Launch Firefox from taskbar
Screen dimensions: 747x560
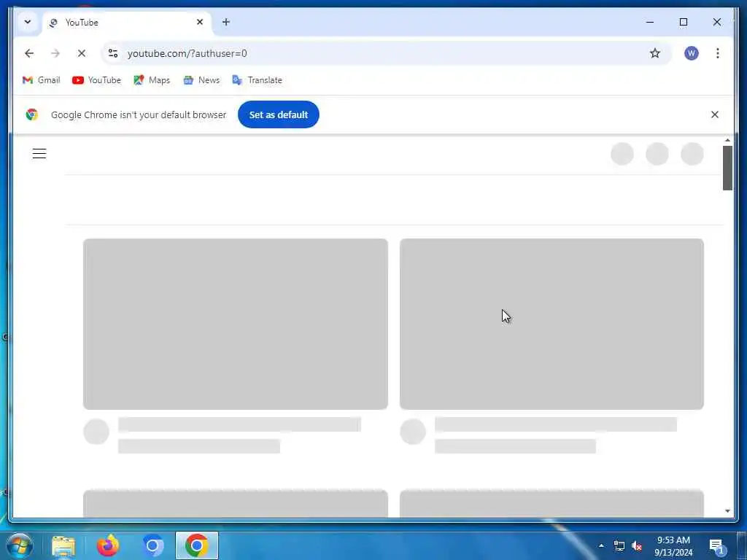click(108, 545)
